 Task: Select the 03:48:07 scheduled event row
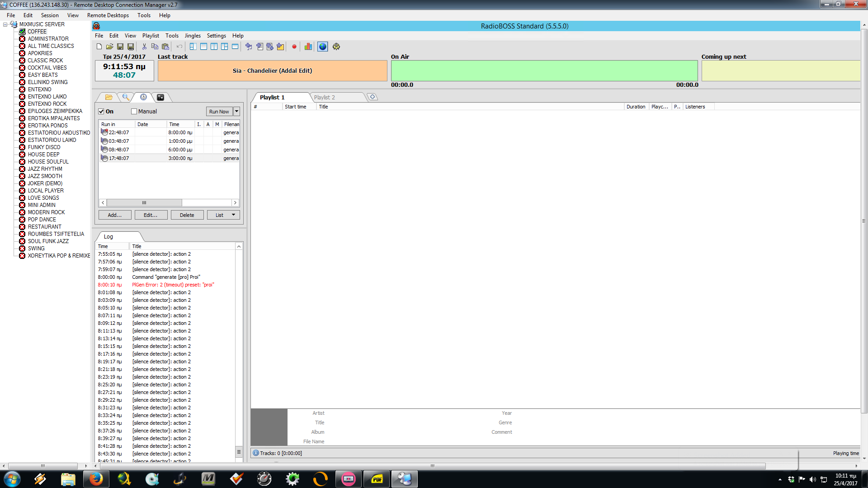169,141
